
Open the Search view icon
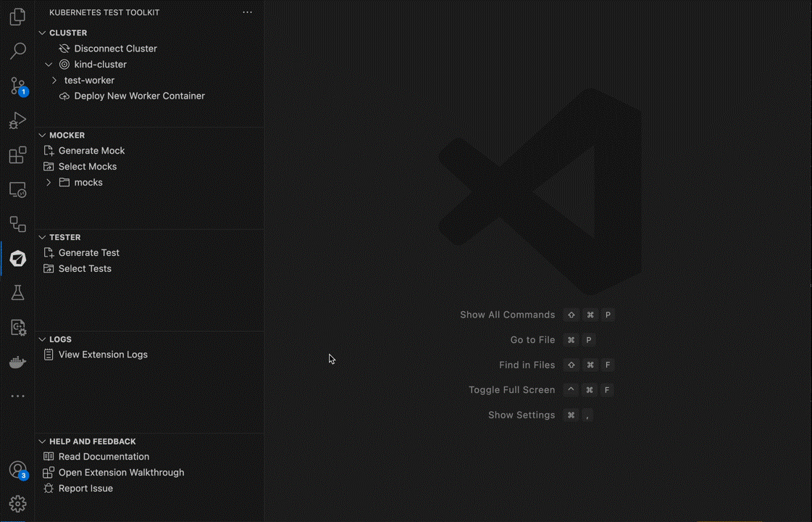pos(17,51)
